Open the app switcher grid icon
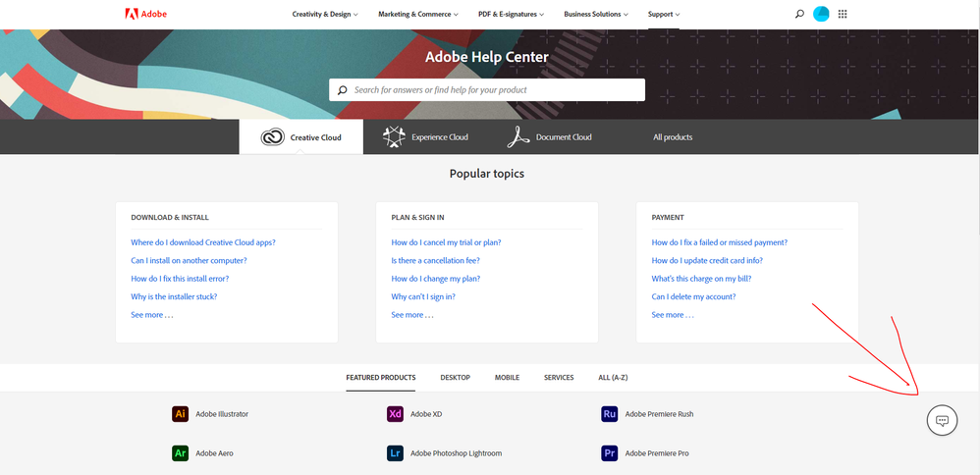Screen dimensions: 980x475 (843, 14)
